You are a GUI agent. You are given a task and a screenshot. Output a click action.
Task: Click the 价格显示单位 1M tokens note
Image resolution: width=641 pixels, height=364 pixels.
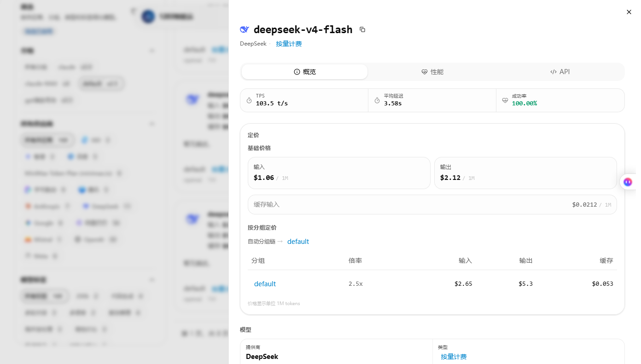pos(274,304)
